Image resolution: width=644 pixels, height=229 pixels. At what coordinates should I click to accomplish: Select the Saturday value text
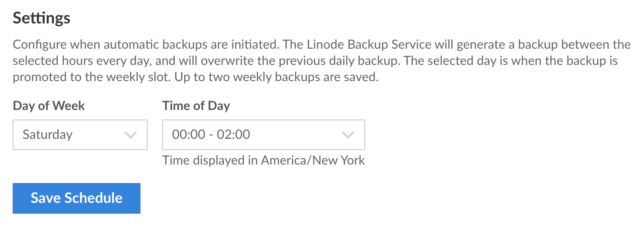click(x=47, y=134)
